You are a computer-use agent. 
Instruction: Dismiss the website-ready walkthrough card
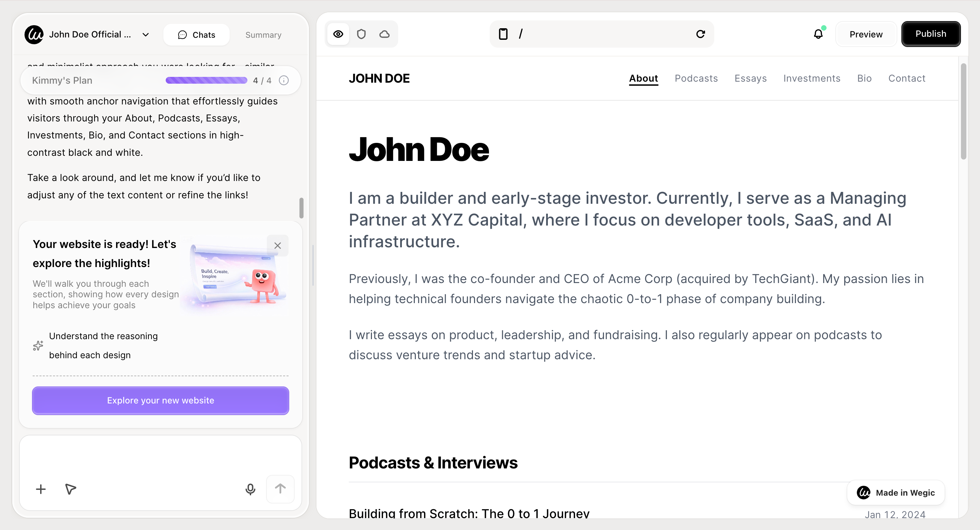pos(277,246)
